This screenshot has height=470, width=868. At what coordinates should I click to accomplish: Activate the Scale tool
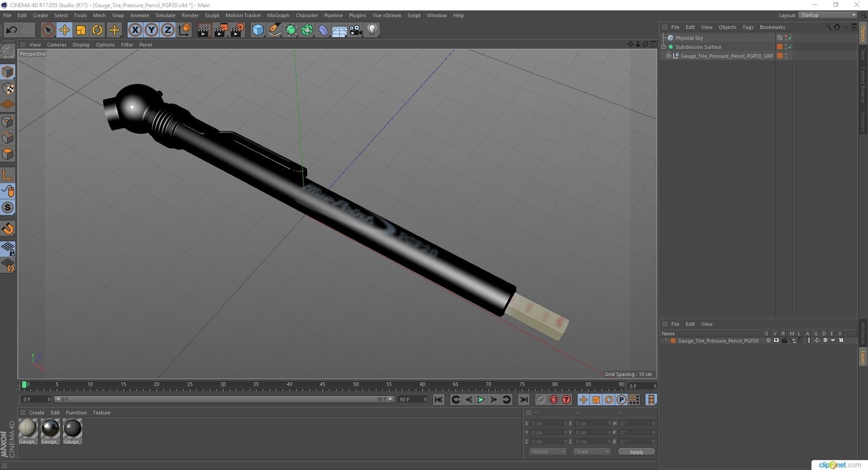pos(81,30)
